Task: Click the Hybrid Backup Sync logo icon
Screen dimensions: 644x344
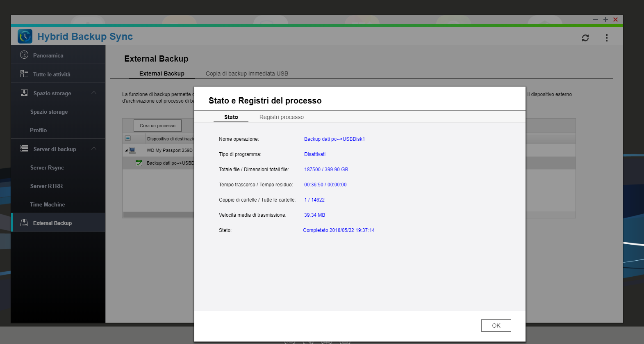Action: [x=25, y=36]
